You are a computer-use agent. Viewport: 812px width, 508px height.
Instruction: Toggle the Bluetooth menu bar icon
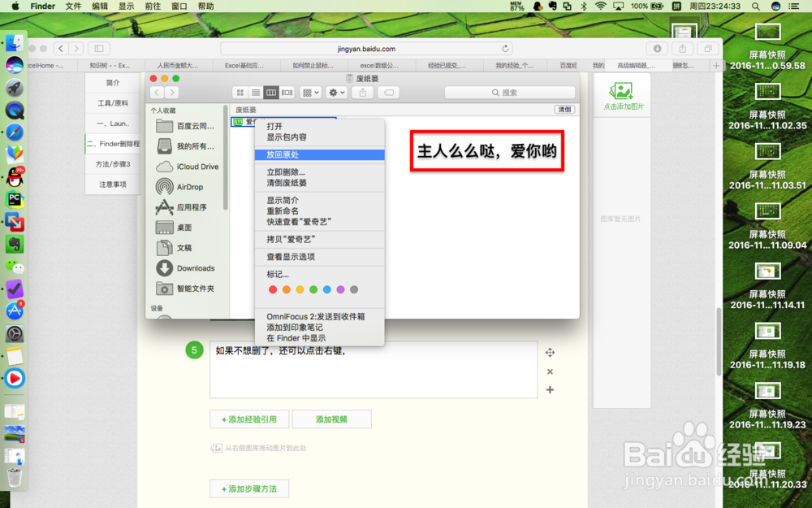(x=583, y=7)
